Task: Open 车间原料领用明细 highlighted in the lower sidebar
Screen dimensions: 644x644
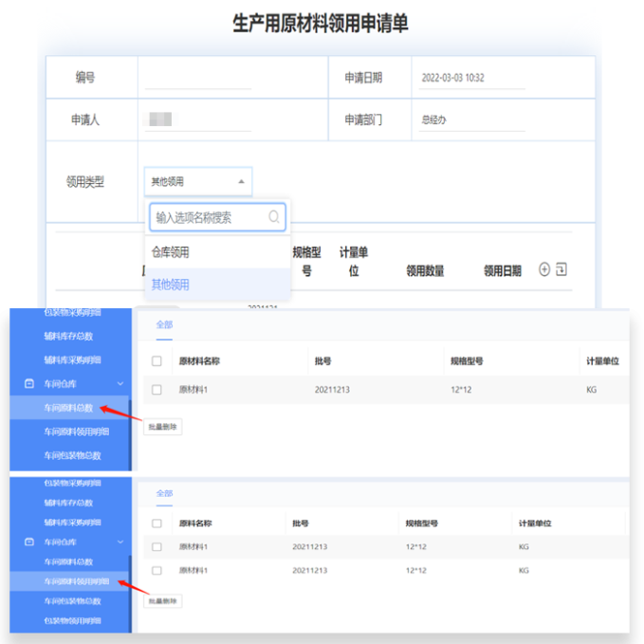Action: 76,580
